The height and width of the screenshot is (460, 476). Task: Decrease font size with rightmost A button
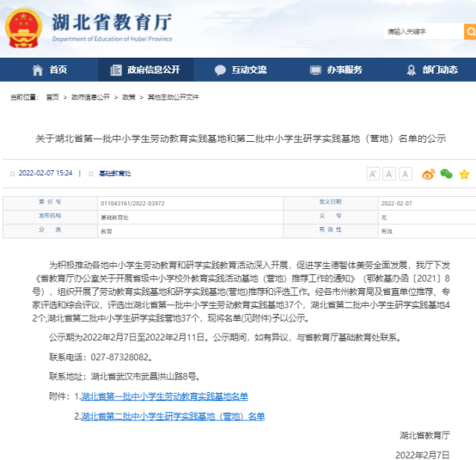(x=406, y=174)
